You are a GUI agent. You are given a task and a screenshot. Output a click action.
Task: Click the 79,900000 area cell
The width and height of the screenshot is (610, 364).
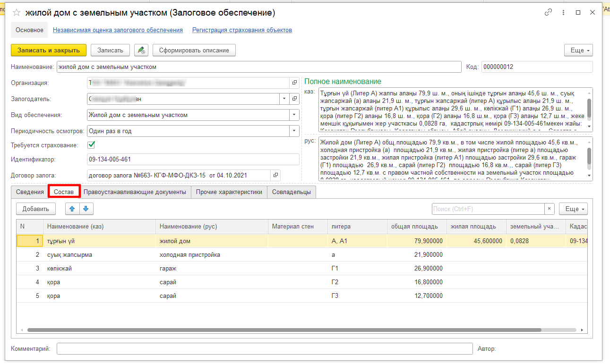click(x=417, y=241)
